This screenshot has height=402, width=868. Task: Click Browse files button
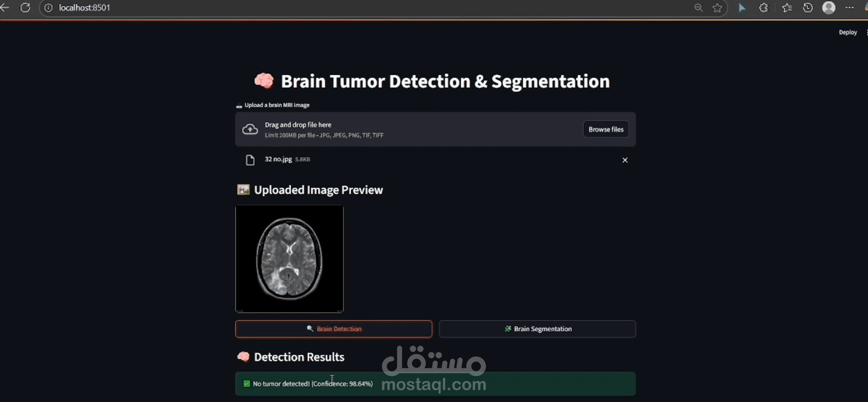pyautogui.click(x=606, y=129)
